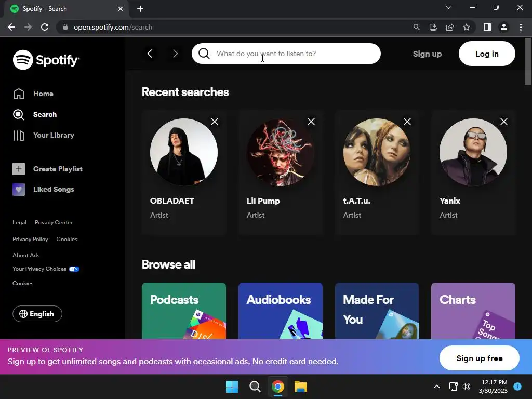Click the Spotify page vertical scrollbar
532x399 pixels.
528,61
